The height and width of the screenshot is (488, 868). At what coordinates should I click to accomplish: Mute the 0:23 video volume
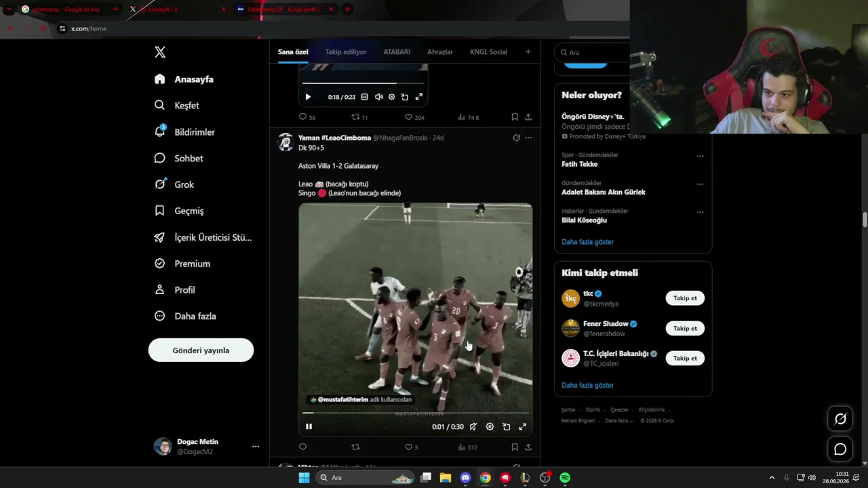pyautogui.click(x=378, y=97)
